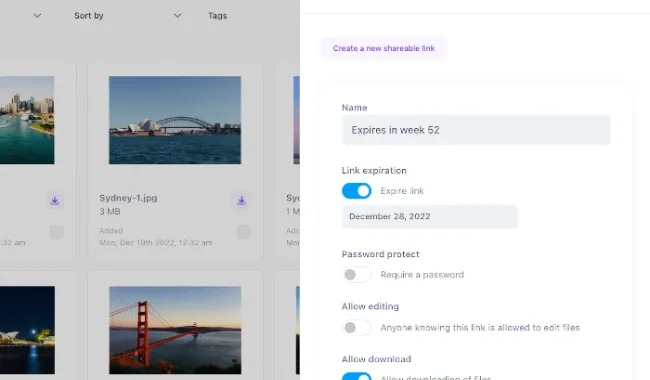Edit the link Name field
This screenshot has width=650, height=380.
[476, 130]
